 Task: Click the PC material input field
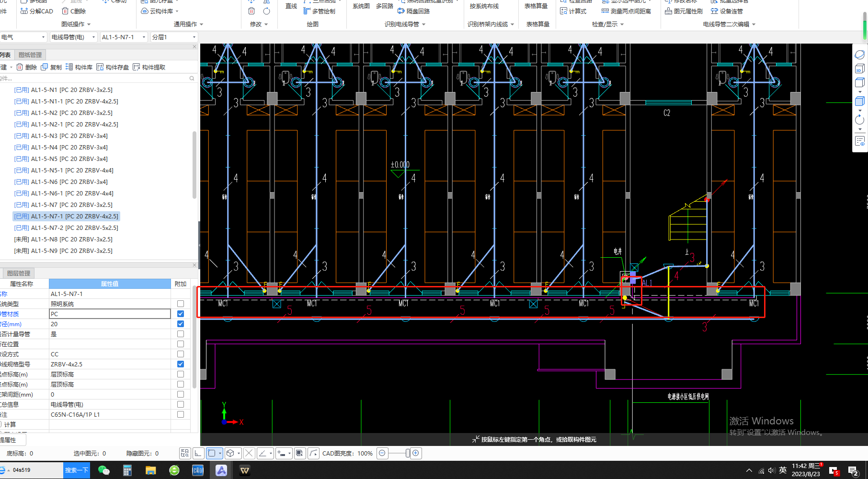[110, 314]
